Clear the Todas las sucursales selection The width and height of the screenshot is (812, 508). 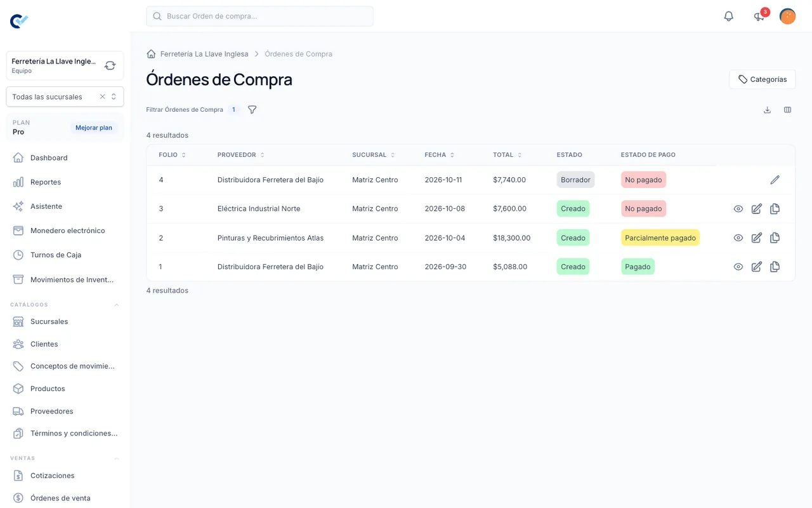[102, 97]
